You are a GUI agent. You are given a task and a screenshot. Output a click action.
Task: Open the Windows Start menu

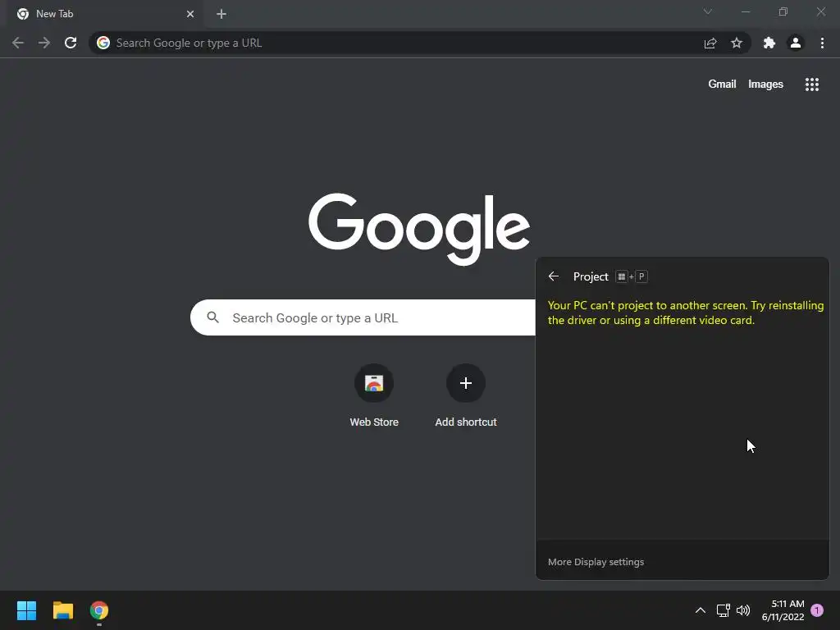[26, 610]
